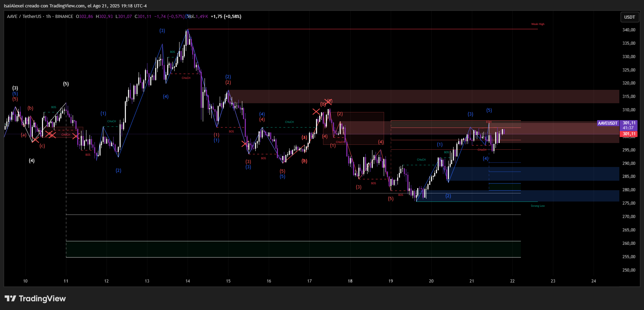Click the AAVEUSDT symbol tag on price axis
644x310 pixels.
point(608,123)
